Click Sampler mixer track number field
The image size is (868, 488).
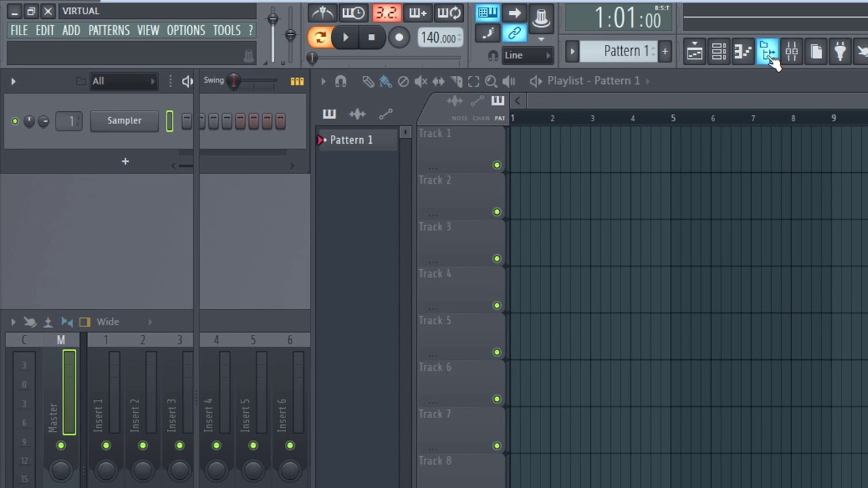pyautogui.click(x=69, y=121)
